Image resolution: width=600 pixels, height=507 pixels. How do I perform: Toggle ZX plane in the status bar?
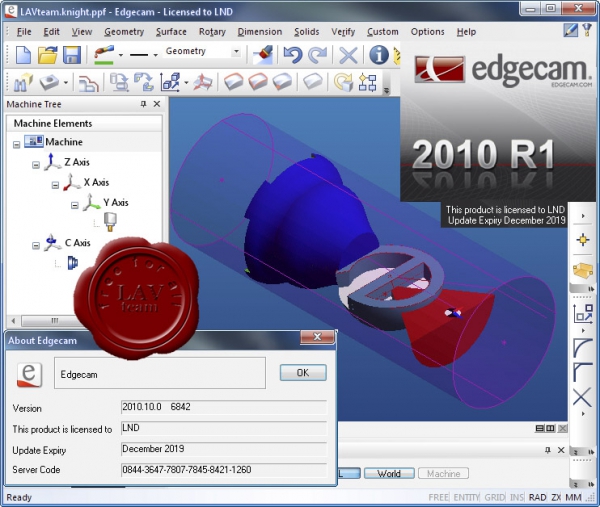click(x=556, y=497)
